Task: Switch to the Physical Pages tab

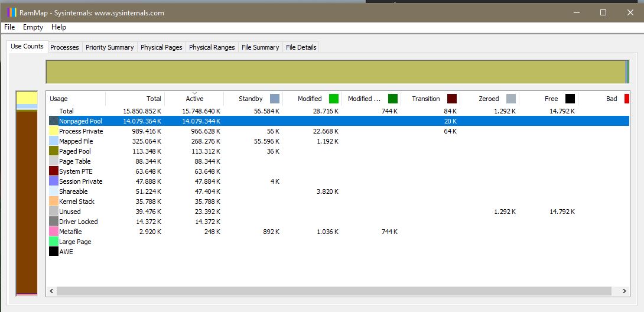Action: click(x=161, y=47)
